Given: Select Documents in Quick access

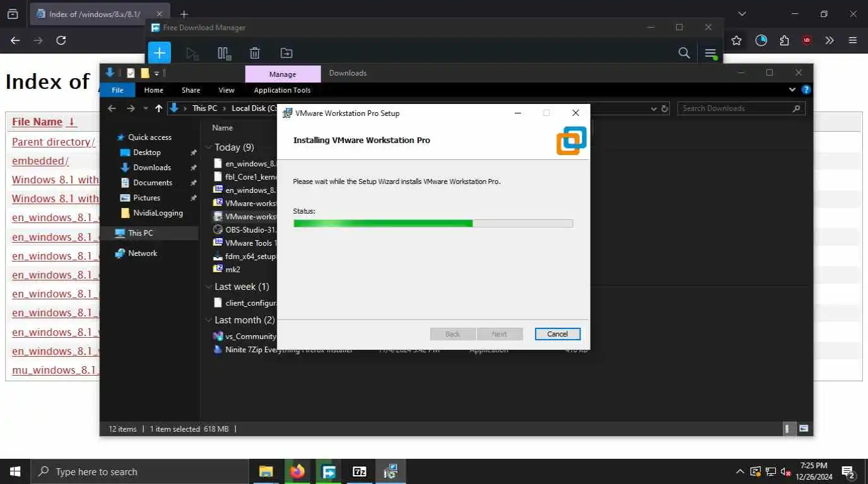Looking at the screenshot, I should coord(153,183).
